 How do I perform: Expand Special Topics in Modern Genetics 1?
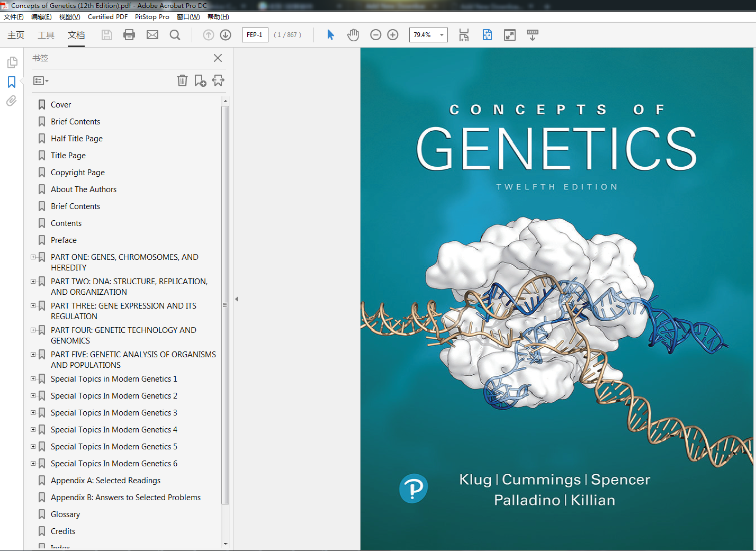click(x=33, y=379)
